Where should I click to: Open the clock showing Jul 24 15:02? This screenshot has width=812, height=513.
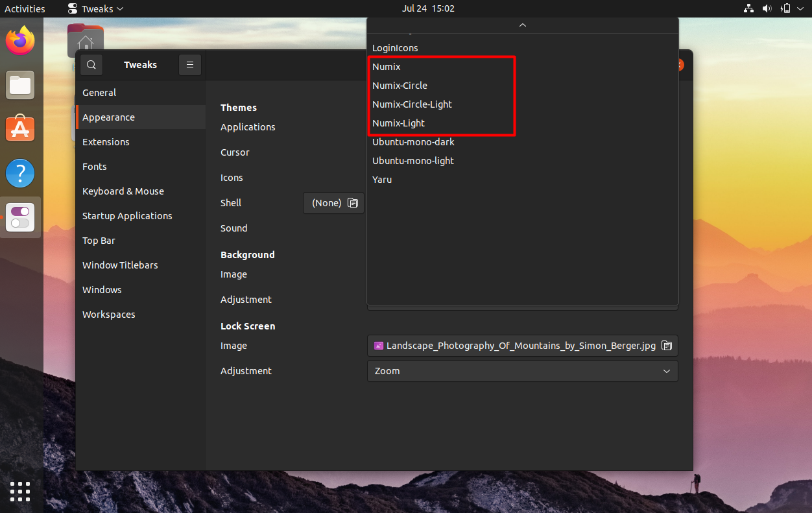pyautogui.click(x=428, y=8)
